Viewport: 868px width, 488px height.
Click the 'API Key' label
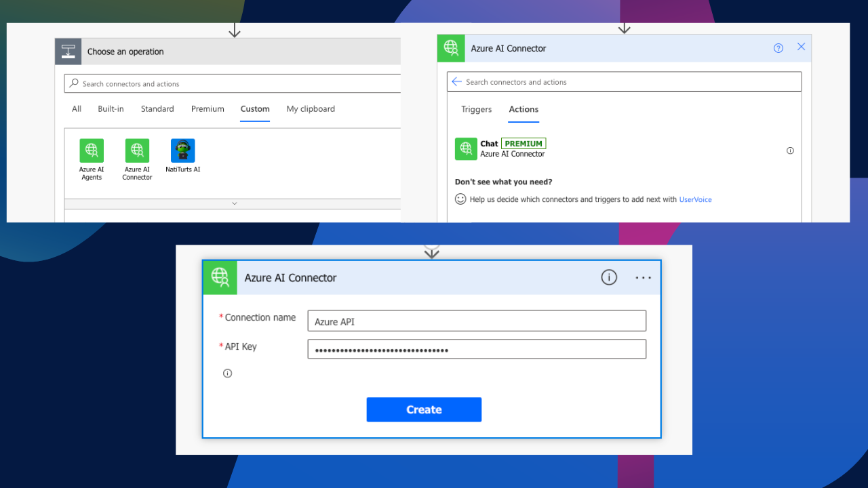pos(241,346)
